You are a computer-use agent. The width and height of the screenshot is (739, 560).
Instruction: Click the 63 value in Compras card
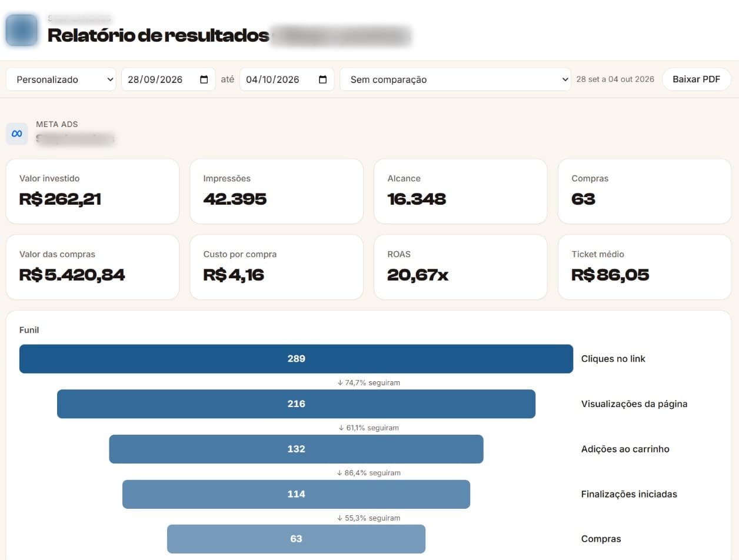(583, 199)
